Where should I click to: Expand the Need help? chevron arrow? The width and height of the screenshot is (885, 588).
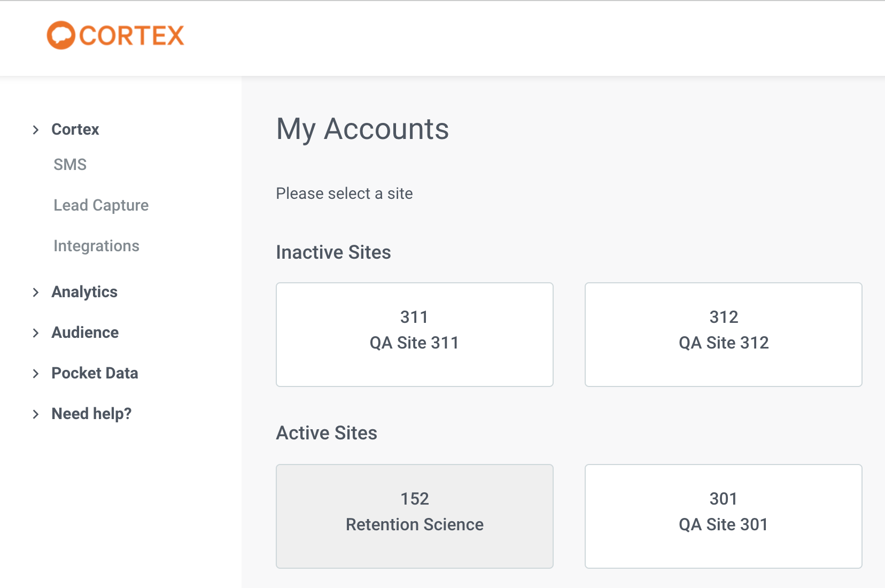(35, 414)
